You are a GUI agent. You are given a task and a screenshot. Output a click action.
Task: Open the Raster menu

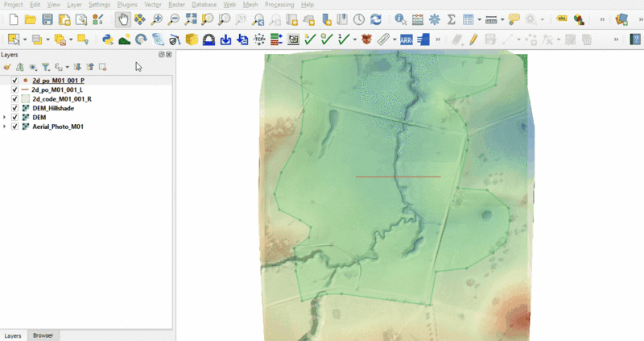176,5
